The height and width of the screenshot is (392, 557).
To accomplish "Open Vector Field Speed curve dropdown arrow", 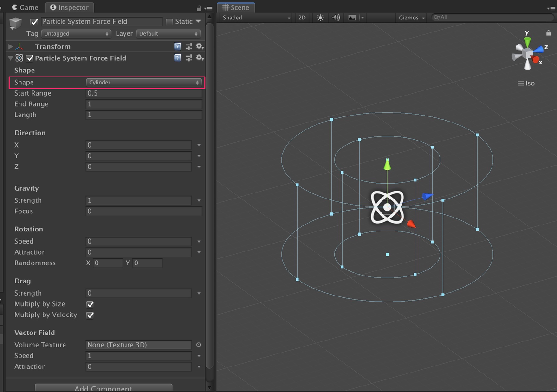I will [x=199, y=356].
